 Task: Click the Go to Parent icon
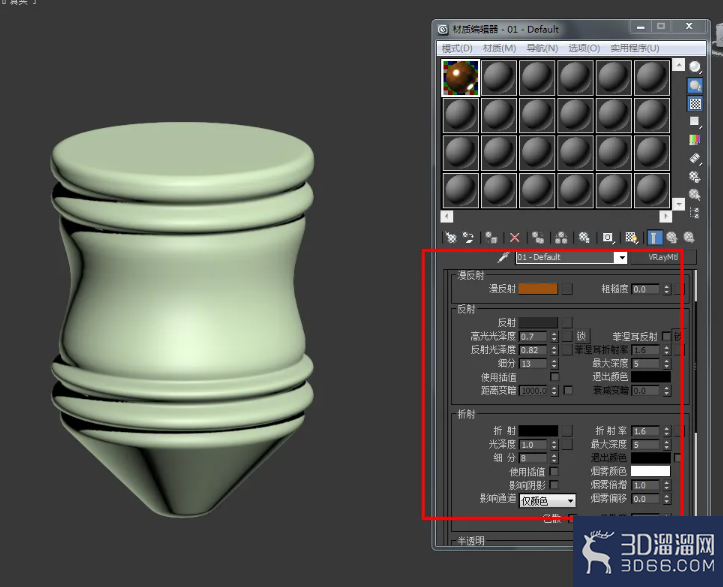672,238
